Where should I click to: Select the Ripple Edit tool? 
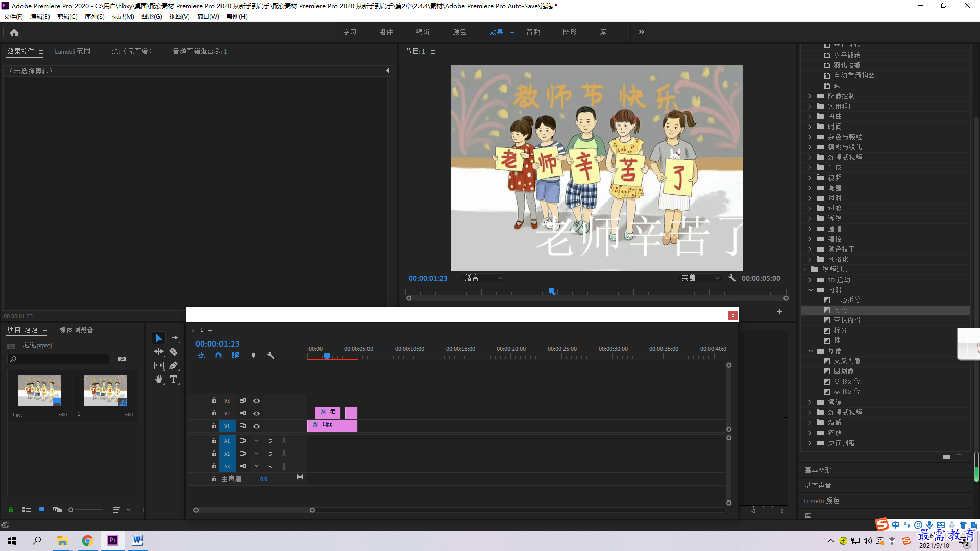(159, 352)
